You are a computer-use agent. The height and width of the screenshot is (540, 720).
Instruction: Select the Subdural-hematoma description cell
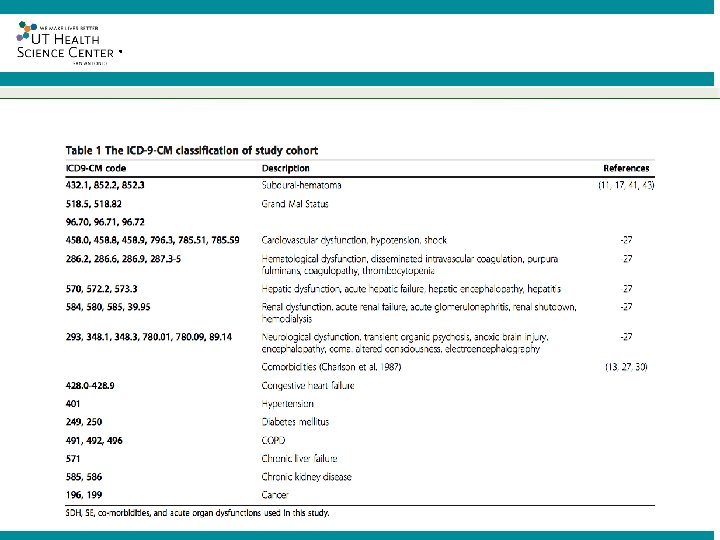[301, 185]
